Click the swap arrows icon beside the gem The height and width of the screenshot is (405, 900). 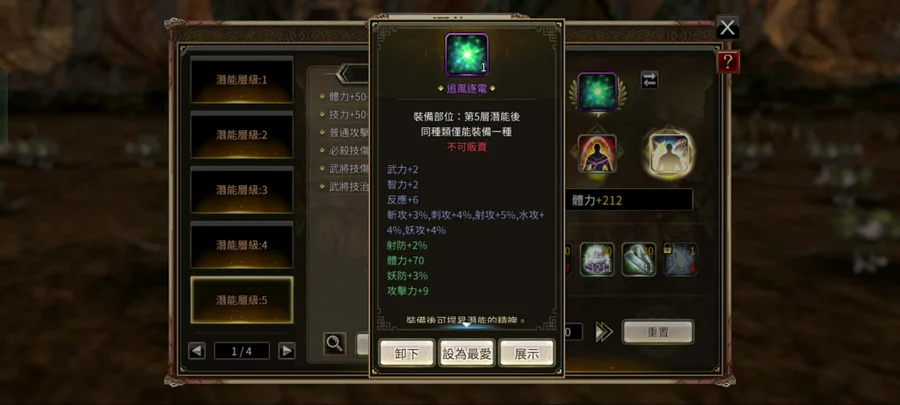(x=649, y=80)
